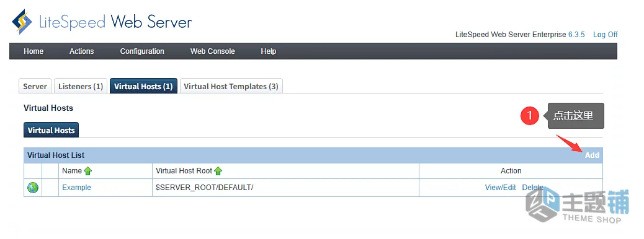Viewport: 644px width, 239px height.
Task: Click the Theme Shop watermark logo
Action: click(x=578, y=206)
